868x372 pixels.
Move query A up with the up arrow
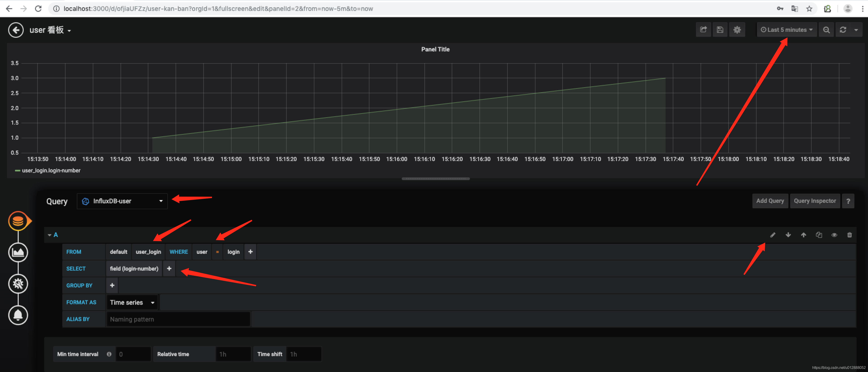803,235
